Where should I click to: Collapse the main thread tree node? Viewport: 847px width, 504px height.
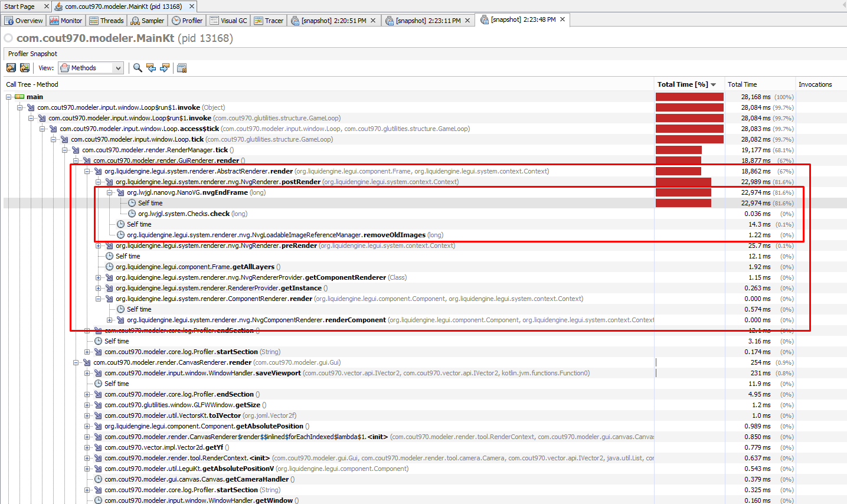tap(9, 97)
